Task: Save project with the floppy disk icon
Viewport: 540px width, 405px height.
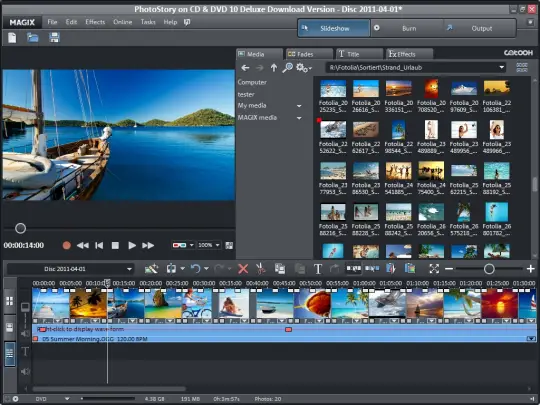Action: pyautogui.click(x=54, y=38)
